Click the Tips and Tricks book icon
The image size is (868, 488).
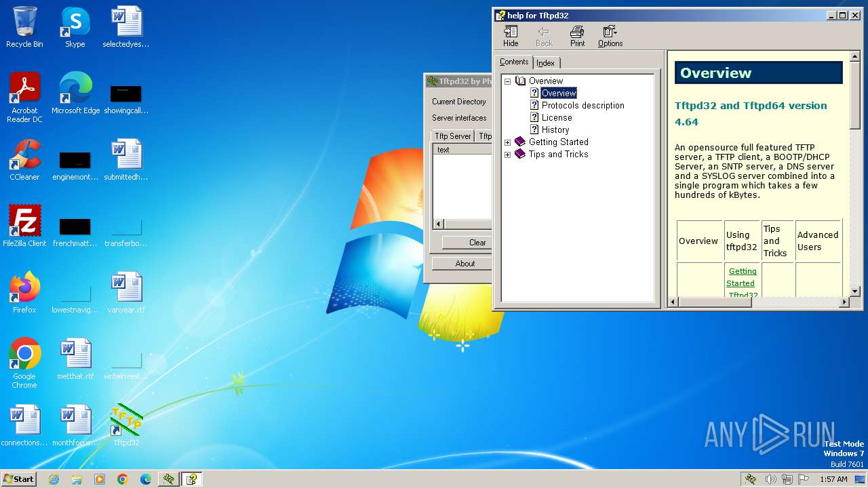520,155
